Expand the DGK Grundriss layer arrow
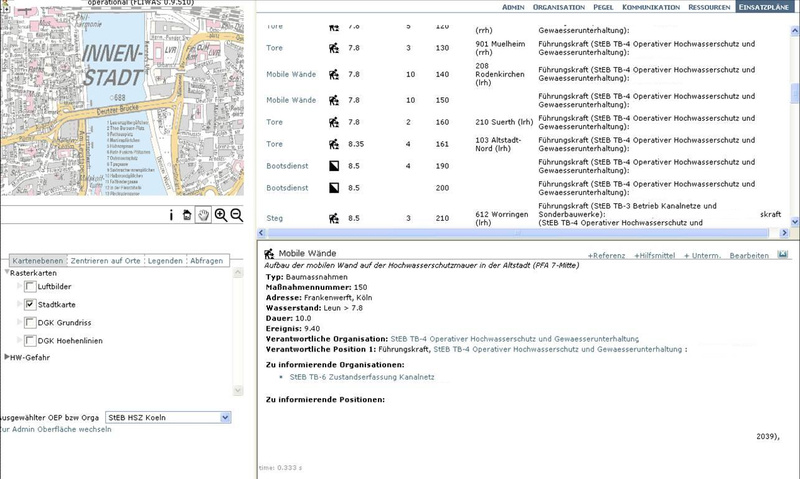Viewport: 800px width, 479px height. click(x=20, y=321)
